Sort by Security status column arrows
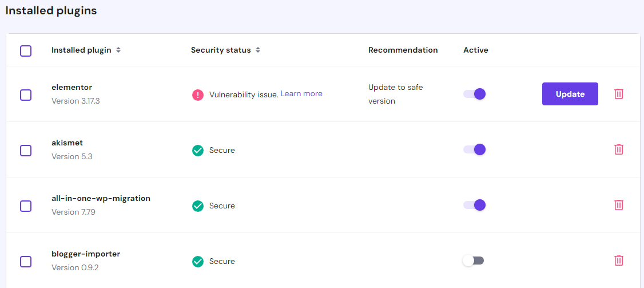This screenshot has width=644, height=288. click(258, 50)
